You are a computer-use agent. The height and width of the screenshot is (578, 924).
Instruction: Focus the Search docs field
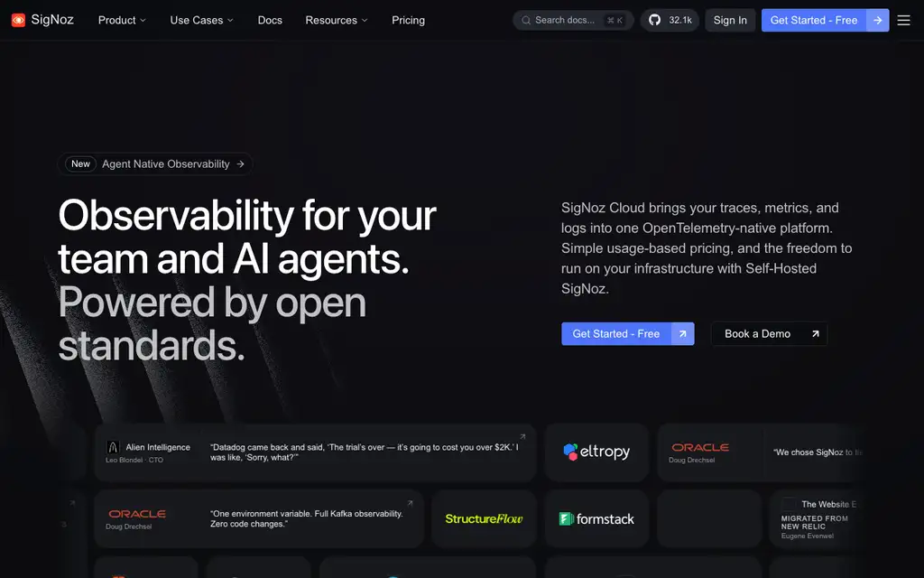[573, 20]
